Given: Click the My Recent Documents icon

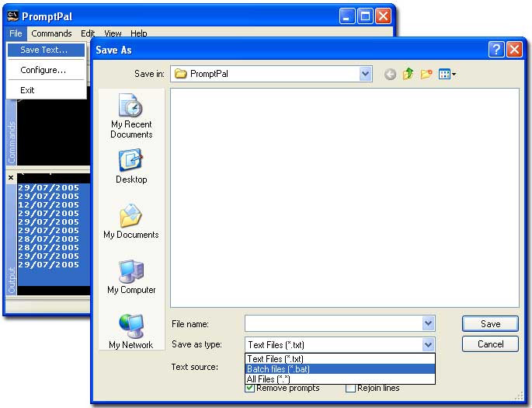Looking at the screenshot, I should [130, 116].
